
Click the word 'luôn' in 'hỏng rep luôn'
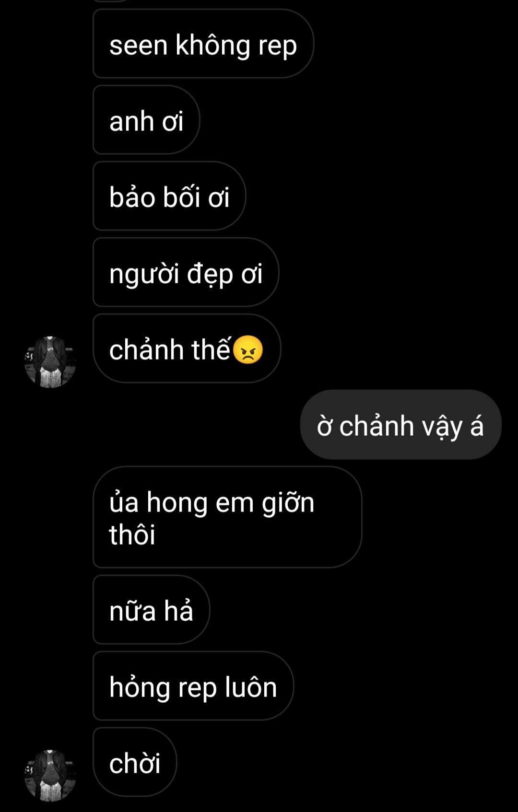251,687
